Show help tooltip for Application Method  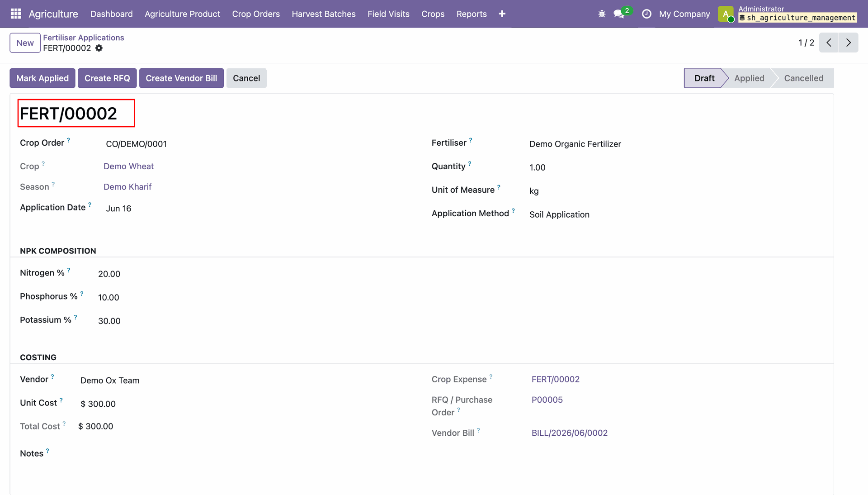[513, 211]
